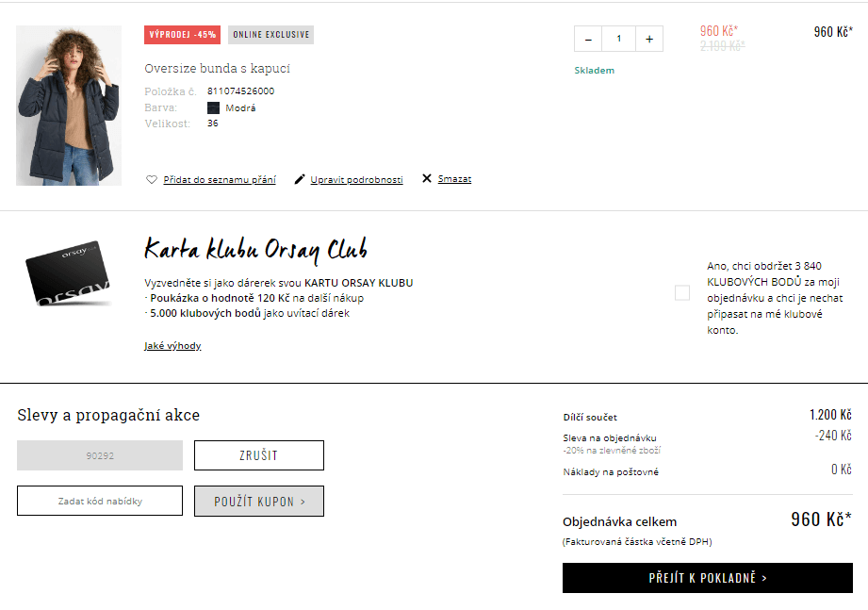868x610 pixels.
Task: Tick the club points checkbox
Action: (682, 292)
